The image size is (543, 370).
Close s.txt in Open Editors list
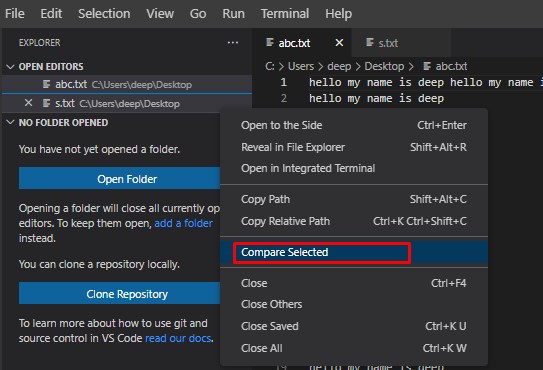[28, 103]
